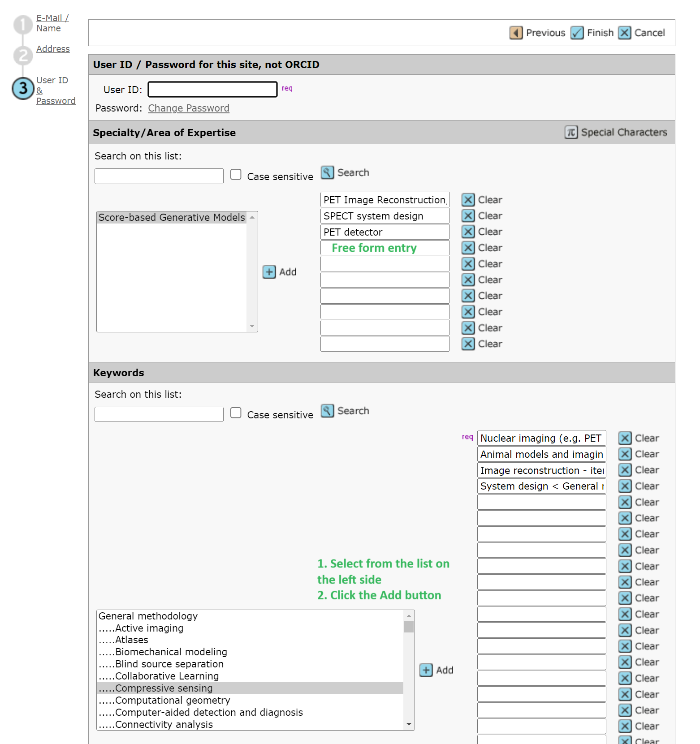Viewport: 700px width, 744px height.
Task: Click the Finish checkmark icon
Action: (577, 33)
